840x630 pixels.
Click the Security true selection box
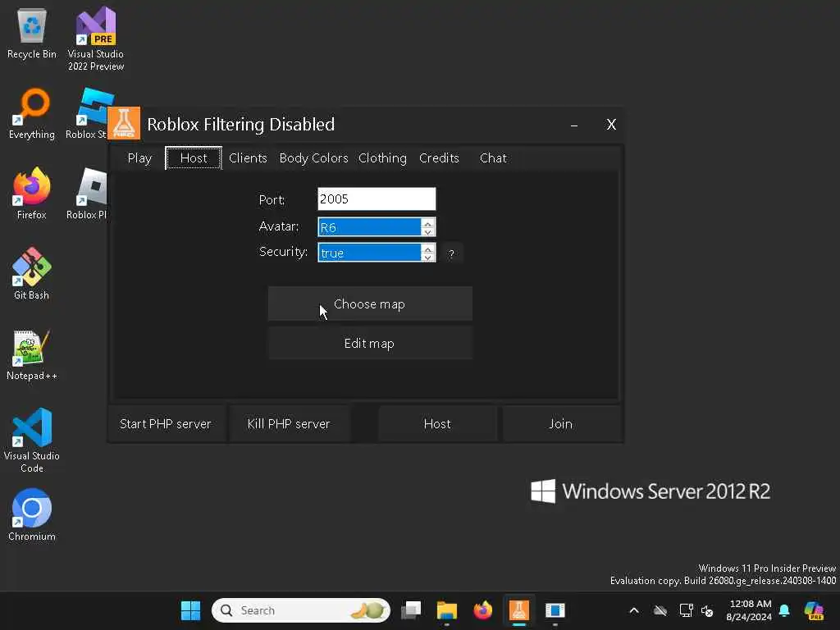pyautogui.click(x=369, y=253)
